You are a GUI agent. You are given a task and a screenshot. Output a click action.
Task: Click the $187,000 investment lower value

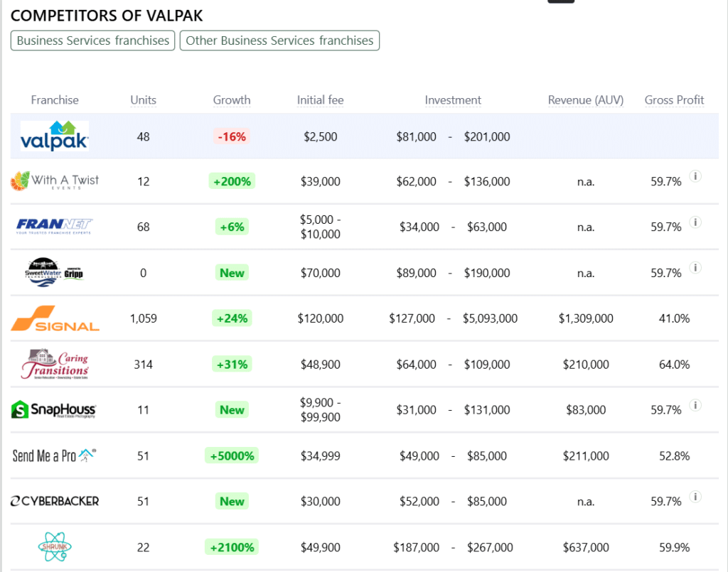tap(417, 547)
